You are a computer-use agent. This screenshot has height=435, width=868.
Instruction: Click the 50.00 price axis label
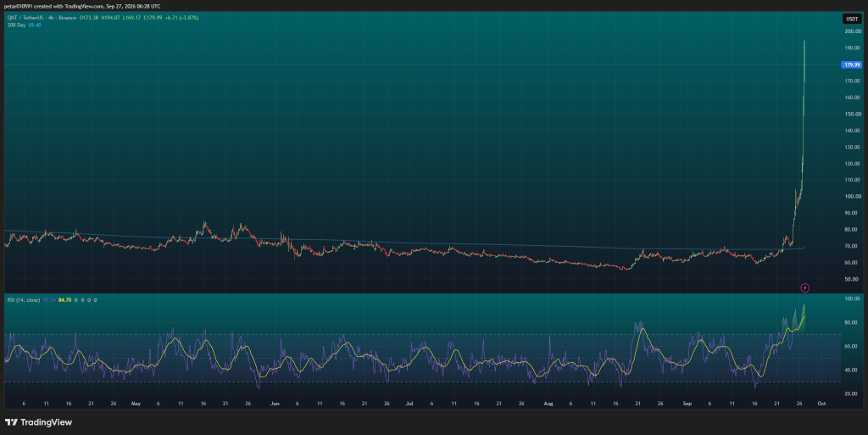(853, 280)
